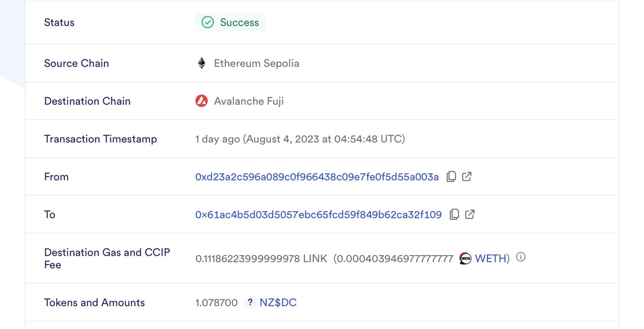Click the Tokens and Amounts row label
The width and height of the screenshot is (644, 329).
point(94,302)
